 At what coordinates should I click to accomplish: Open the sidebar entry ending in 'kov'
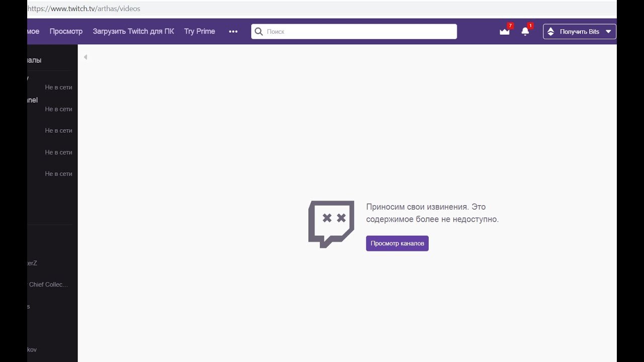pos(32,349)
